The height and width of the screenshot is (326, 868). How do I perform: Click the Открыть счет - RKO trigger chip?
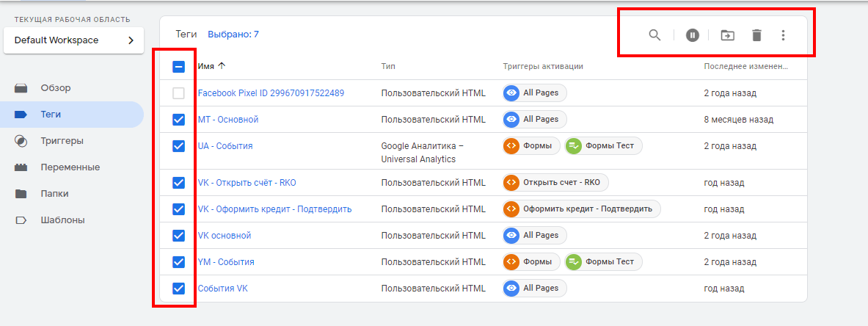[x=555, y=183]
